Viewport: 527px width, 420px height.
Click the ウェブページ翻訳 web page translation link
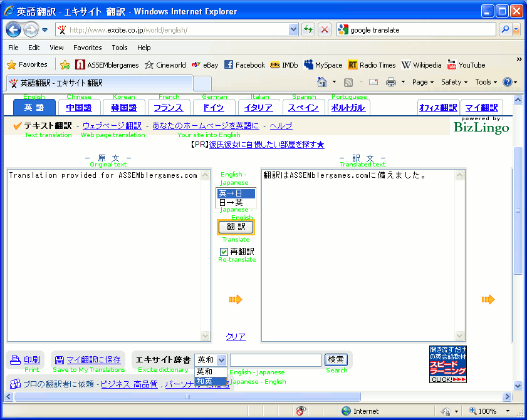click(x=112, y=126)
